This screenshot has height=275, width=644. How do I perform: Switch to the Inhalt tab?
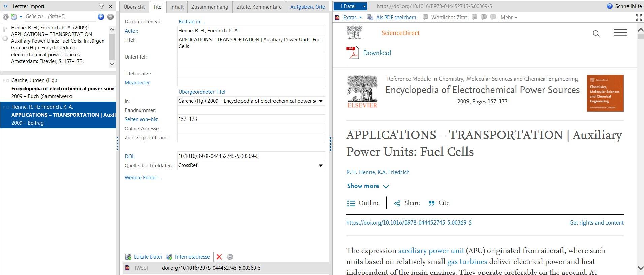177,7
